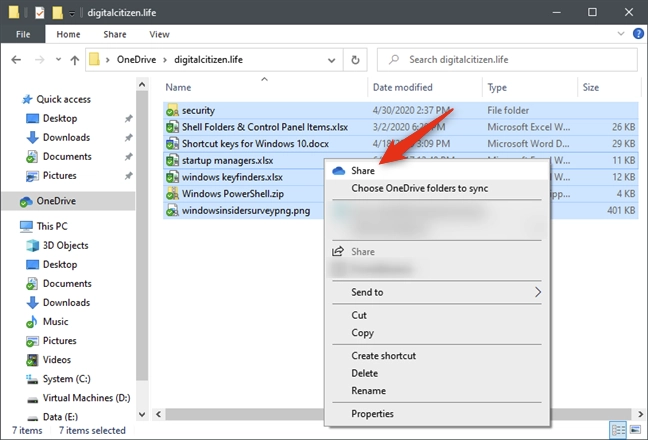
Task: Choose OneDrive folders to sync
Action: click(437, 188)
